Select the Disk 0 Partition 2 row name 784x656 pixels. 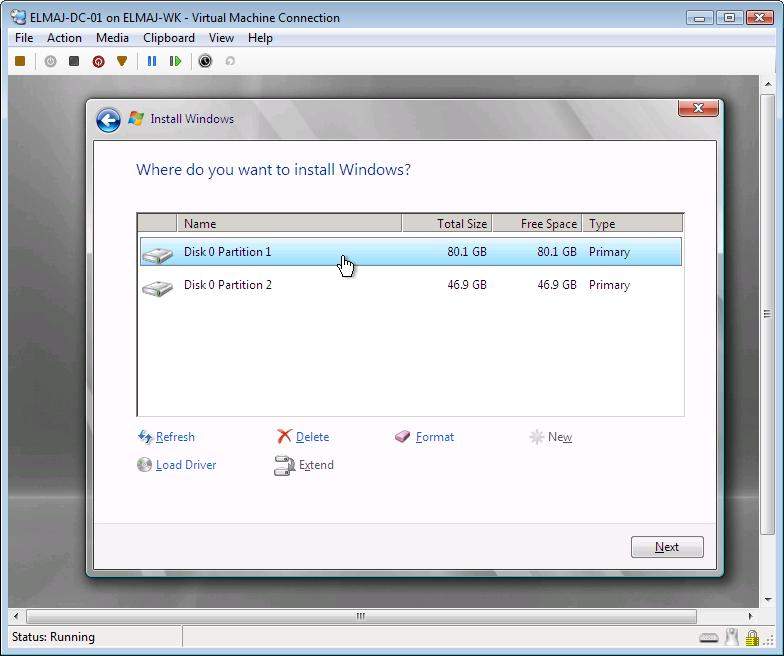pyautogui.click(x=228, y=284)
